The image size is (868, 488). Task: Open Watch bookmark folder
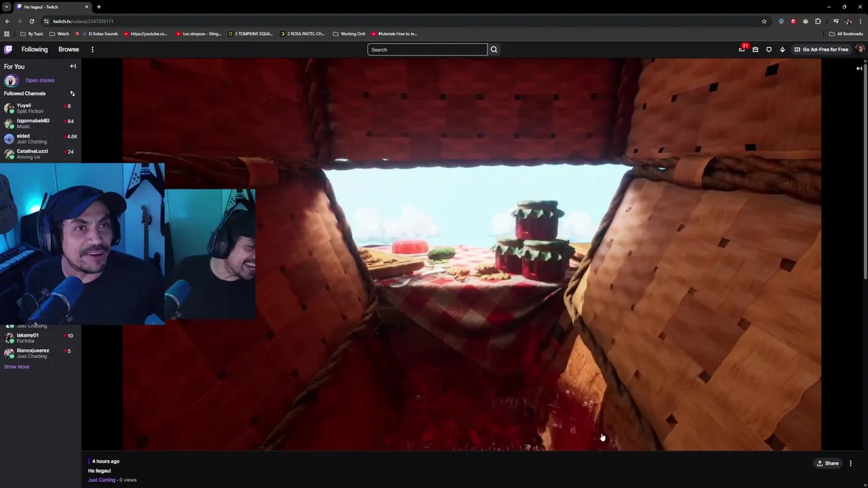click(59, 34)
